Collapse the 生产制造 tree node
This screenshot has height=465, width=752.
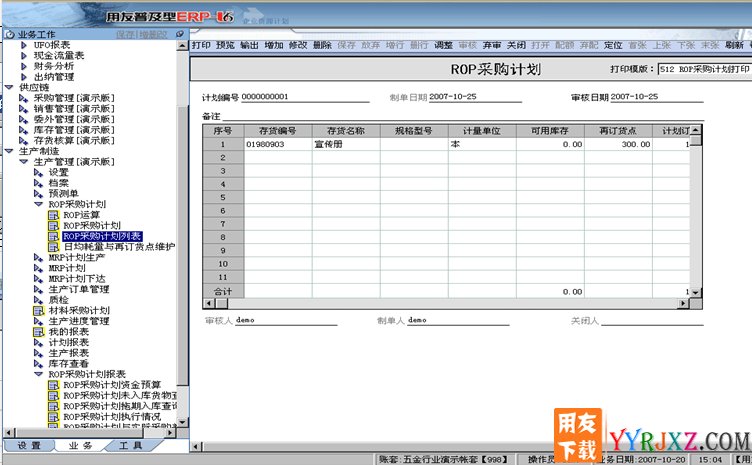(8, 151)
